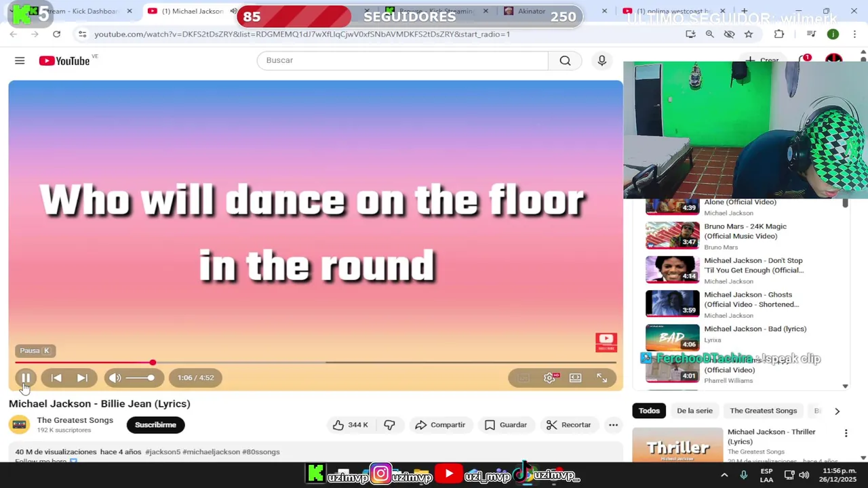The width and height of the screenshot is (868, 488).
Task: Toggle subtitles in the video player
Action: (524, 378)
